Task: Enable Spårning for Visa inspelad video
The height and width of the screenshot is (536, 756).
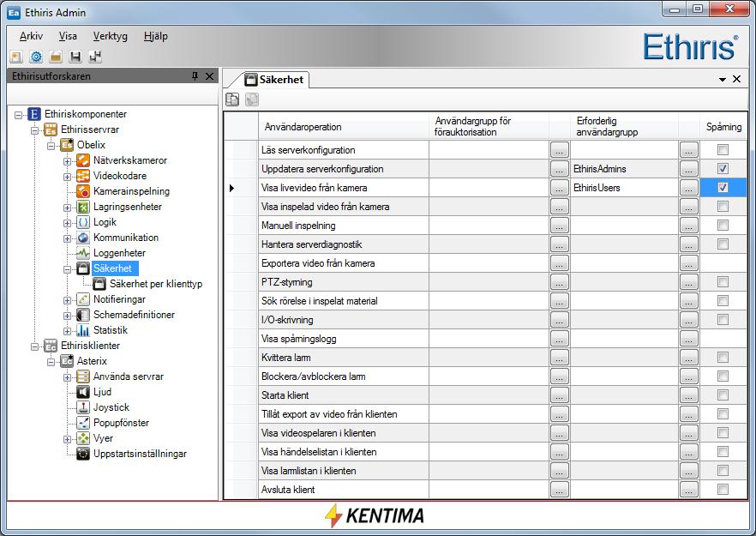Action: (x=723, y=207)
